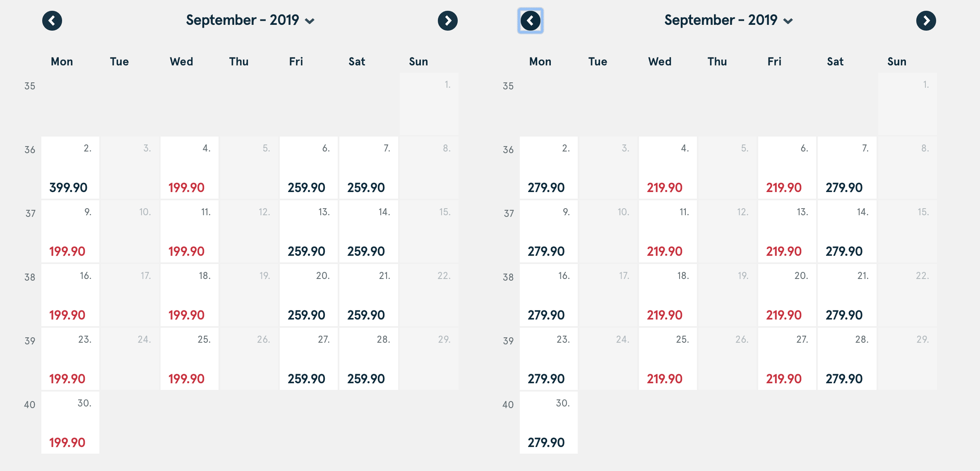Click highlighted previous-month arrow in right calendar
The width and height of the screenshot is (980, 471).
click(x=531, y=21)
